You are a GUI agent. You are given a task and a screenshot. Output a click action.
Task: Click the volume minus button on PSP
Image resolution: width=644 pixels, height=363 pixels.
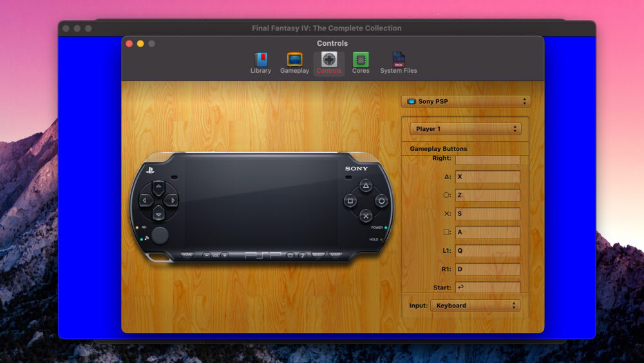pyautogui.click(x=207, y=255)
